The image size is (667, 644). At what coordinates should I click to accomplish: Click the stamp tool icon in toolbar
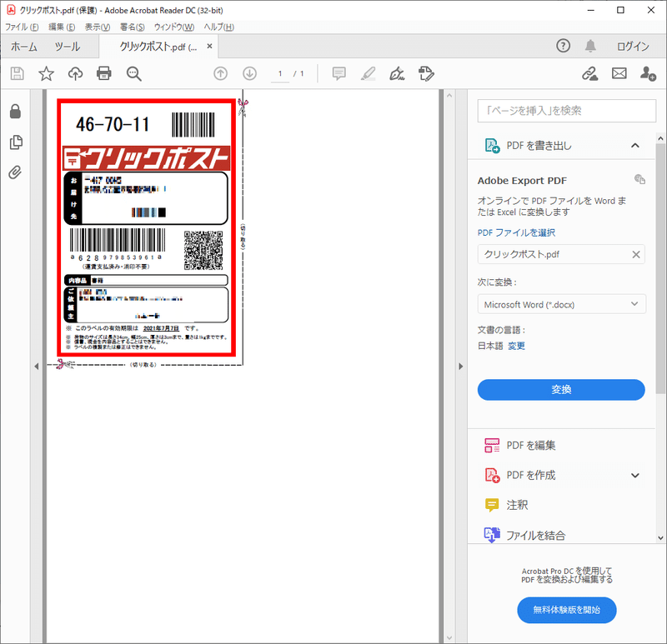click(x=426, y=73)
